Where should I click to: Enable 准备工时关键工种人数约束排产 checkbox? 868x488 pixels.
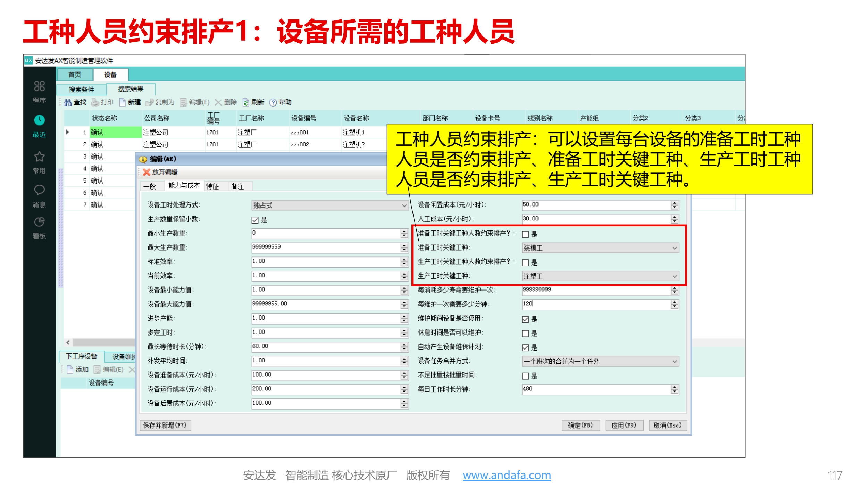(525, 234)
